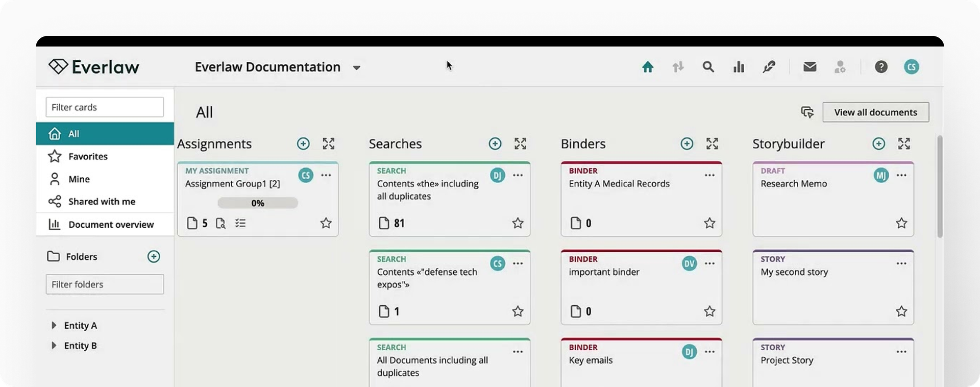980x387 pixels.
Task: Open options on My second story card
Action: pyautogui.click(x=901, y=263)
